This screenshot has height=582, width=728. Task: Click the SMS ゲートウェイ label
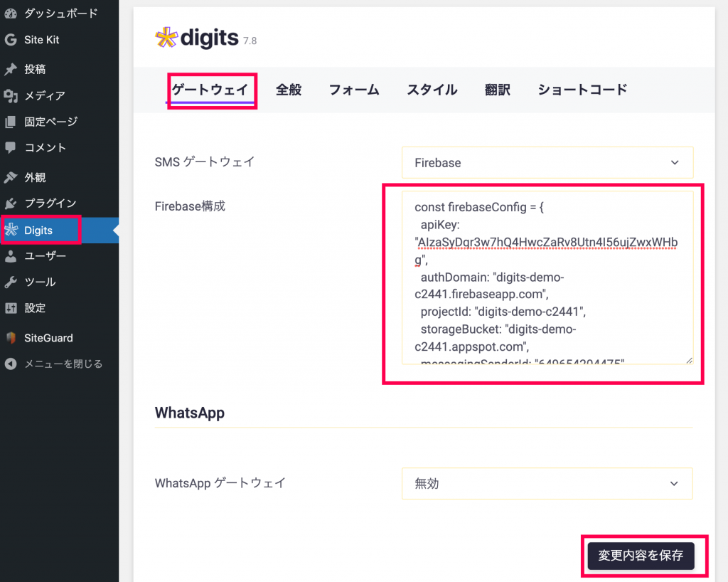tap(205, 162)
